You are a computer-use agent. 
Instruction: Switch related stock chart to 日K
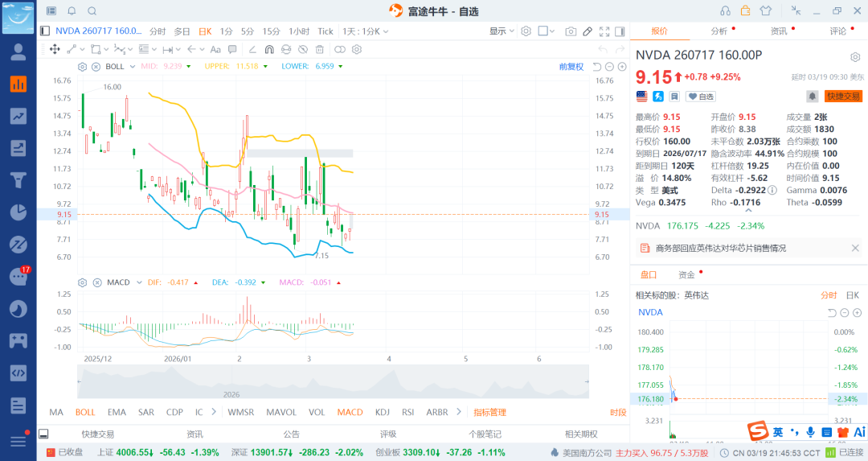(853, 295)
